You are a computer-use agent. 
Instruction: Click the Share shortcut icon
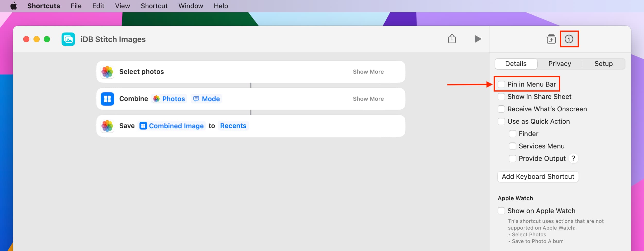tap(452, 39)
